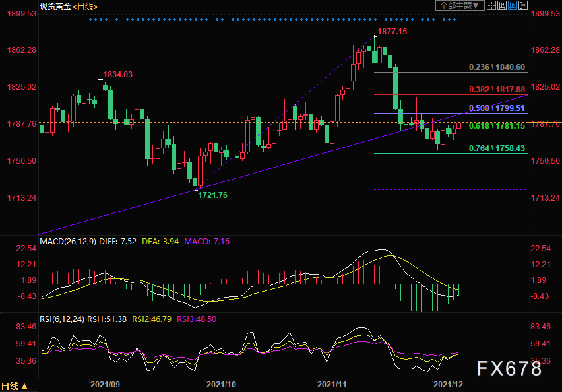The height and width of the screenshot is (392, 562).
Task: Open the 全部主题 theme dropdown
Action: click(x=460, y=5)
